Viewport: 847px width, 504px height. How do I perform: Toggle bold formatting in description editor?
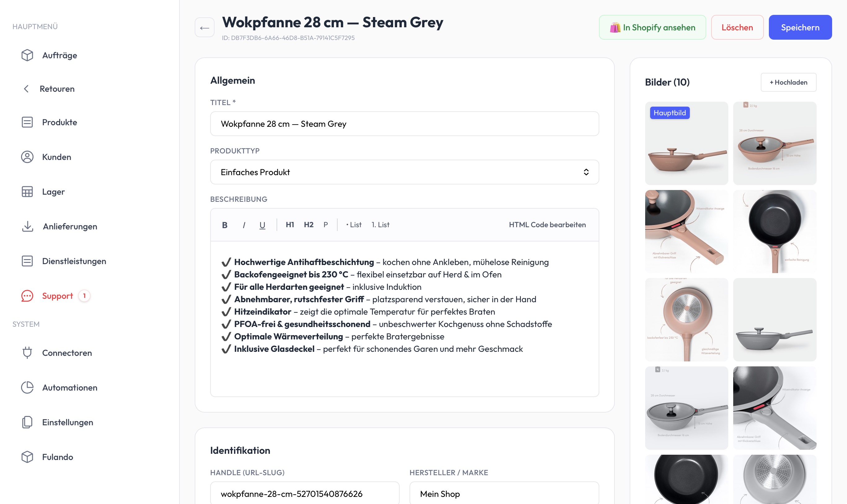click(x=224, y=225)
